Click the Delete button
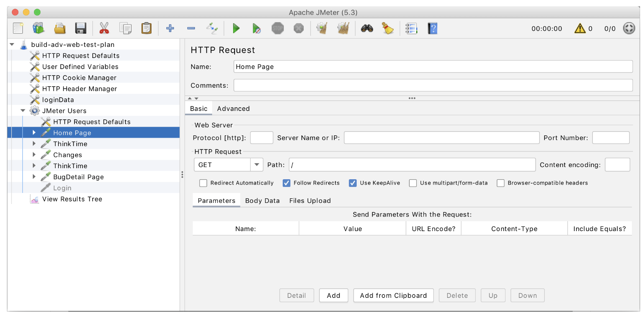Viewport: 644px width, 315px height. (x=457, y=296)
